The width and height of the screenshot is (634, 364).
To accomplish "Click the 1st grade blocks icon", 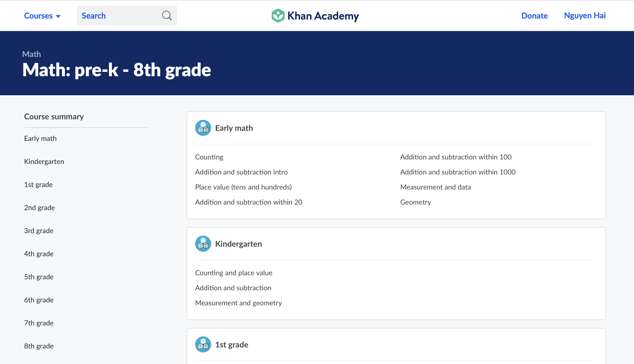I will [x=203, y=344].
